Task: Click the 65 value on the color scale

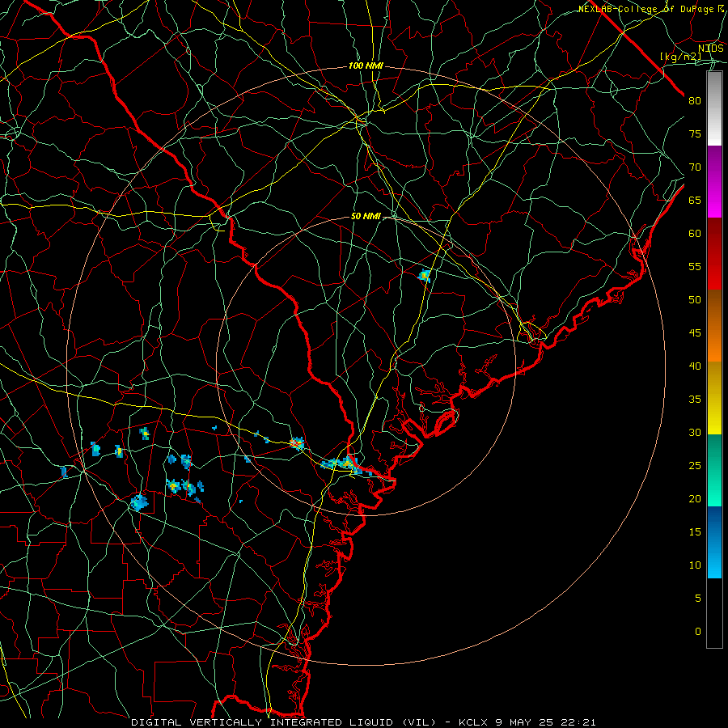Action: 695,201
